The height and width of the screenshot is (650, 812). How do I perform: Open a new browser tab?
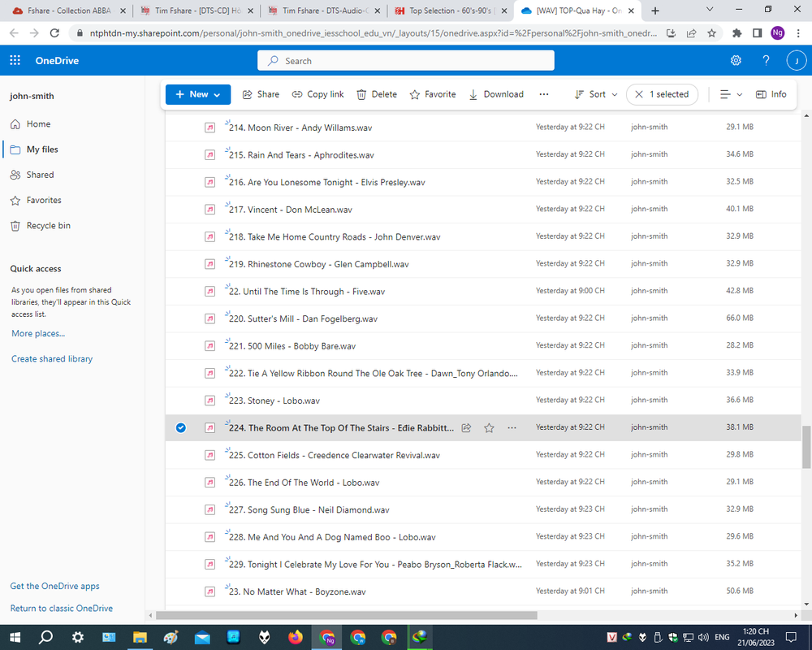(655, 11)
